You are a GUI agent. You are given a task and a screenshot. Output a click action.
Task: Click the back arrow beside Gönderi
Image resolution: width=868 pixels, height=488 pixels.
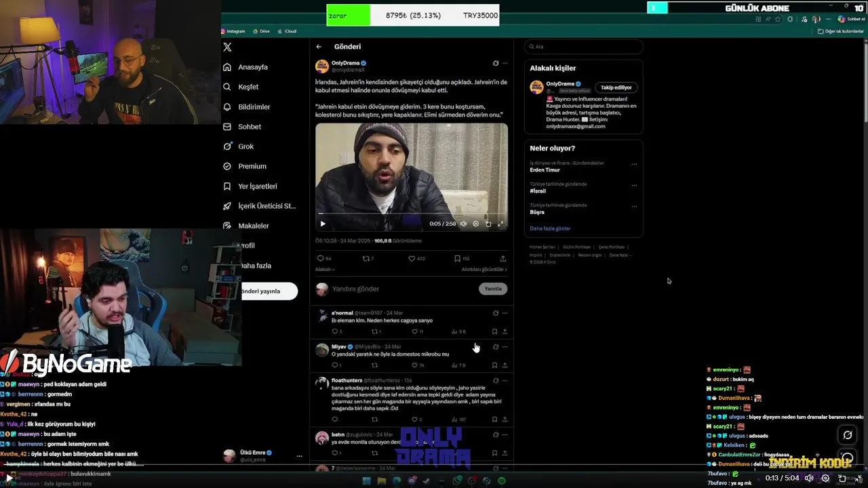[319, 47]
